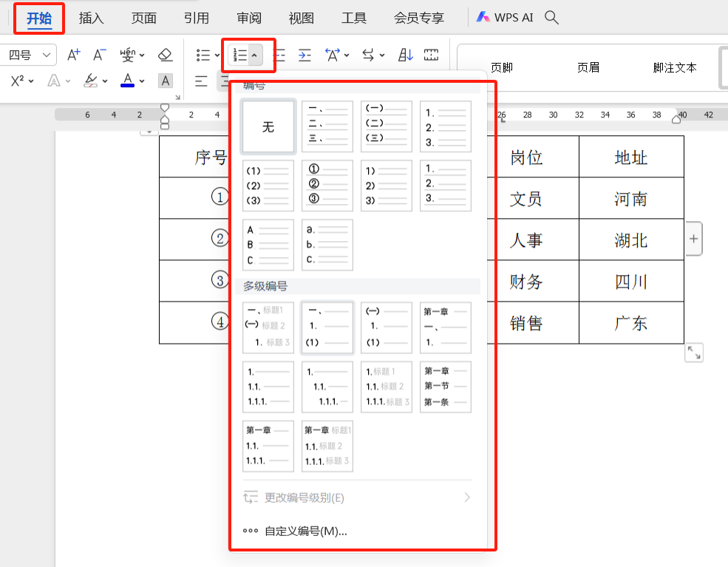
Task: Open WPS AI from the ribbon
Action: coord(505,18)
